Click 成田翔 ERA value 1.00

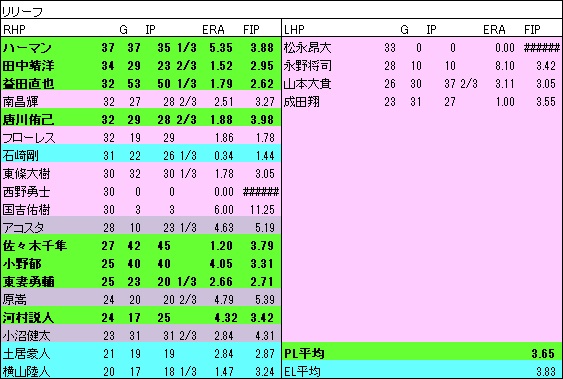click(505, 102)
